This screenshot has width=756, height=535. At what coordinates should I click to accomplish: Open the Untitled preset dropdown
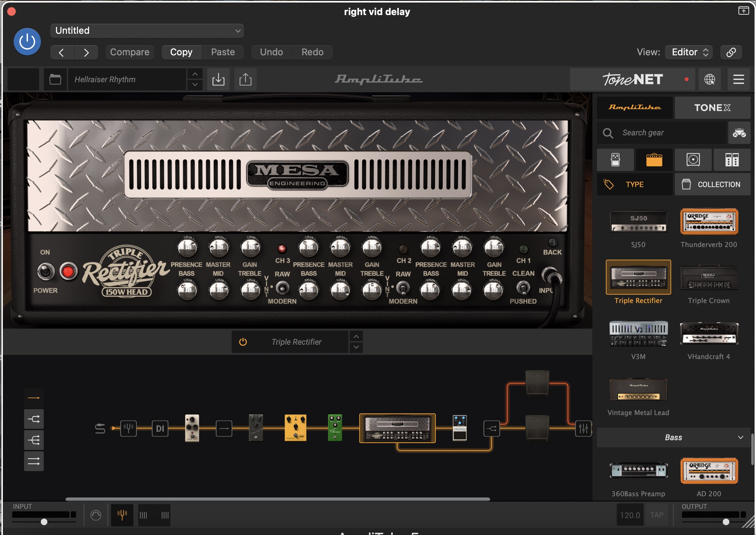tap(147, 31)
